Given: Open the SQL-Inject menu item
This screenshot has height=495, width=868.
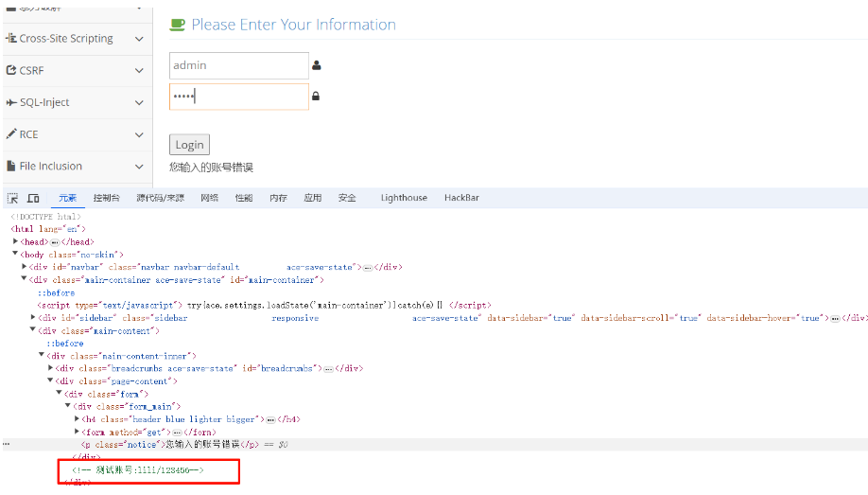Looking at the screenshot, I should point(78,102).
